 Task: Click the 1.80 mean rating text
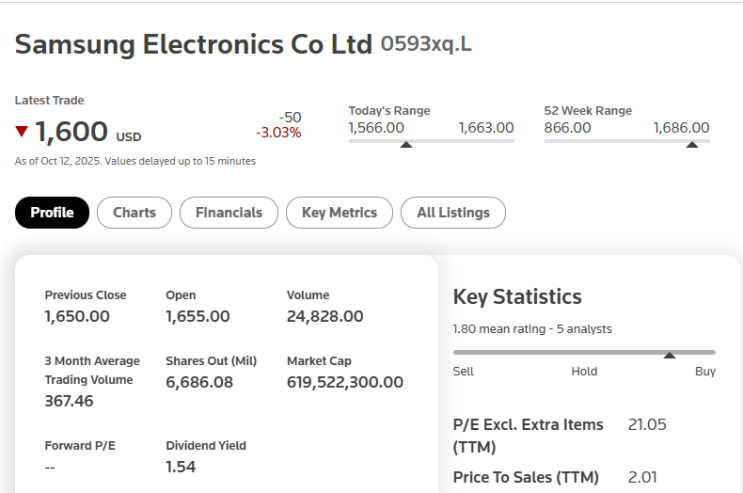click(532, 329)
